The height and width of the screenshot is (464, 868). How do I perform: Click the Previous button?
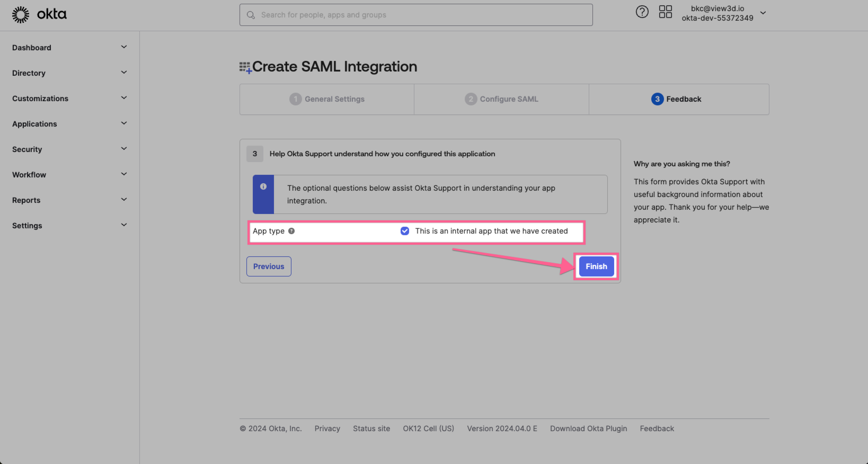[x=269, y=266]
